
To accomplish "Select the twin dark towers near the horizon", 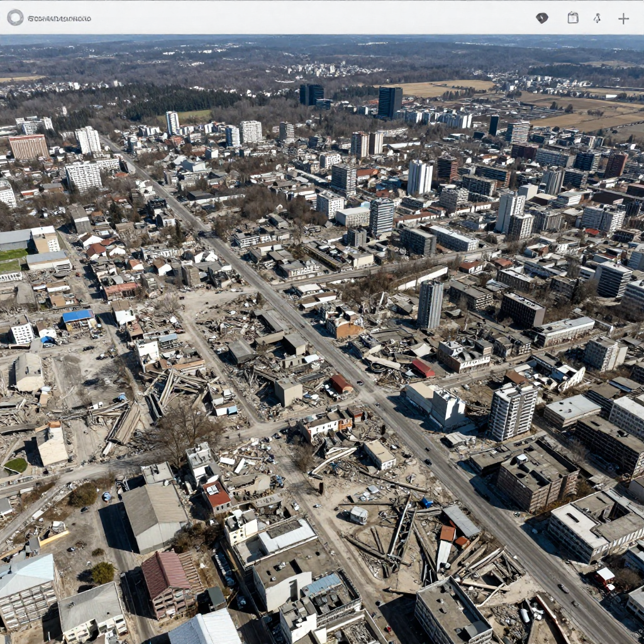I will coord(311,94).
